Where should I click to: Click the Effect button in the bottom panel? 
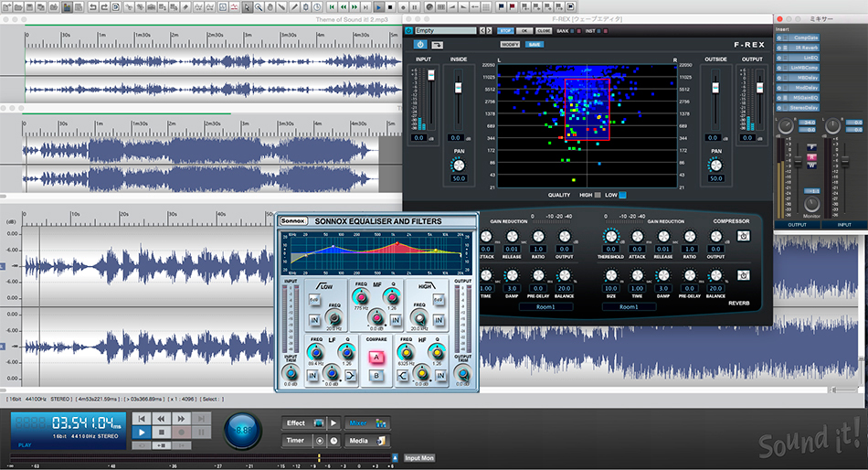303,422
